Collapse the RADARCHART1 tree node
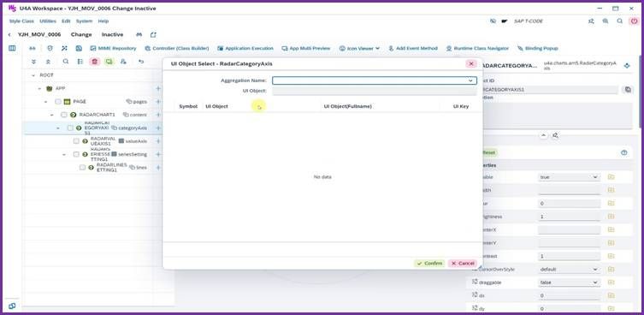Image resolution: width=644 pixels, height=315 pixels. [x=52, y=115]
